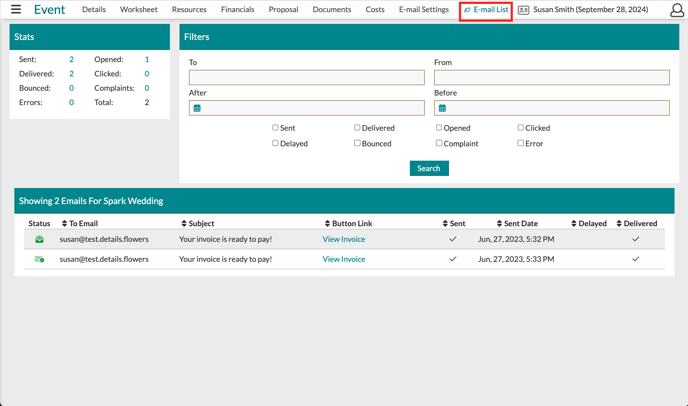This screenshot has height=406, width=688.
Task: Click the Complaints count in Stats
Action: click(x=147, y=88)
